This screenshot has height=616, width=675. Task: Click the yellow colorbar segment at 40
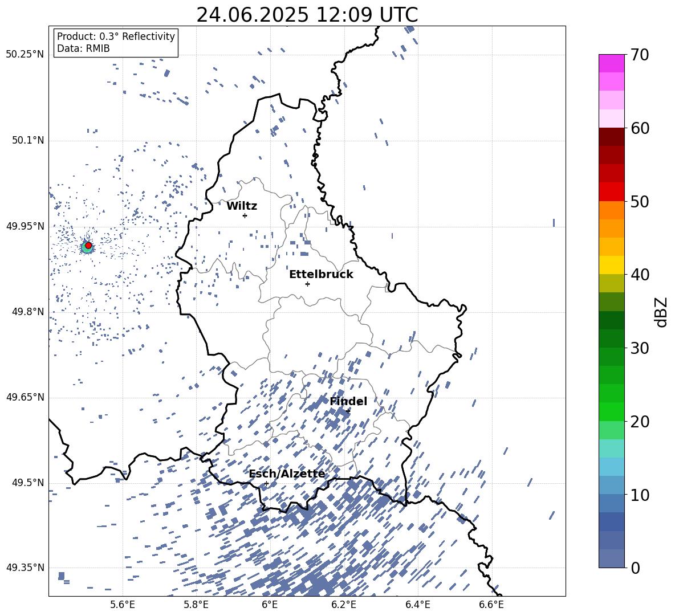click(x=612, y=265)
